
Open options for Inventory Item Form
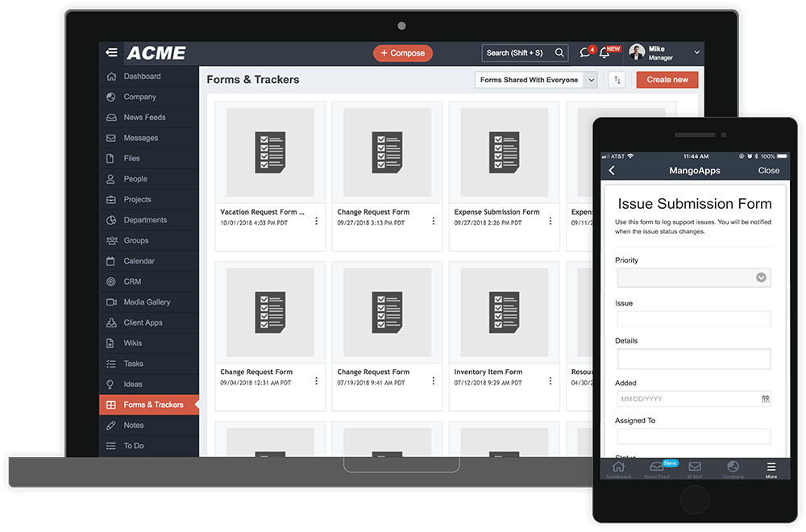(550, 381)
